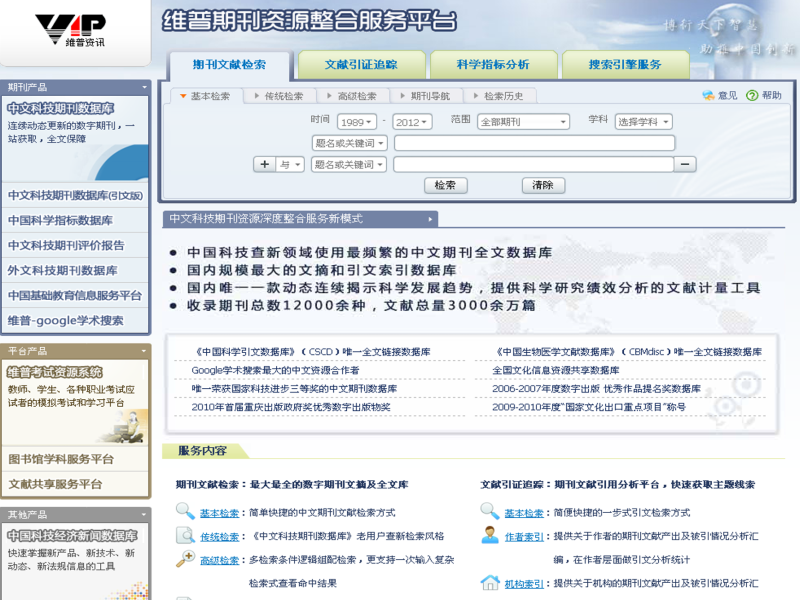Open second row 题名或关键词 field dropdown
800x600 pixels.
click(349, 164)
